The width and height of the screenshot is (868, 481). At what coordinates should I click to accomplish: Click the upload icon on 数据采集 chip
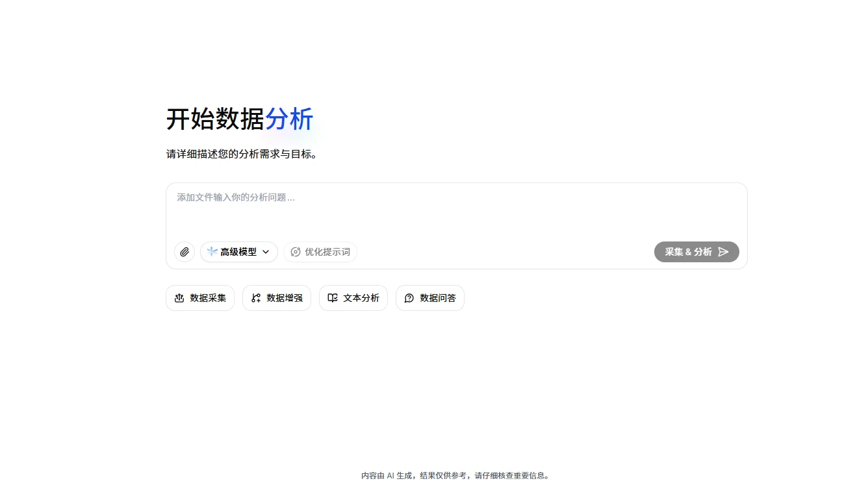click(180, 298)
